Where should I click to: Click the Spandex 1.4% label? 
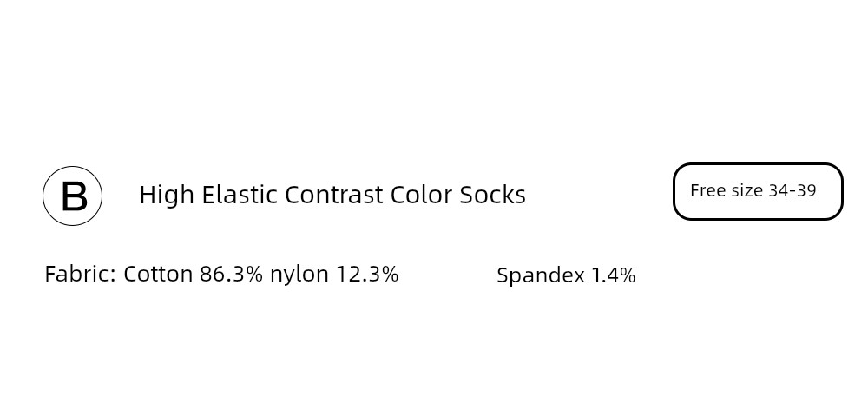click(566, 275)
